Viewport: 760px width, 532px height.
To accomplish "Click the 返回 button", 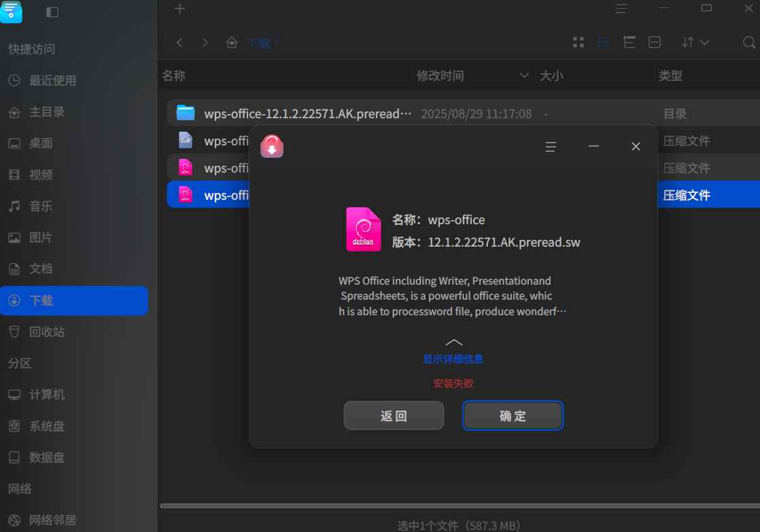I will point(394,416).
